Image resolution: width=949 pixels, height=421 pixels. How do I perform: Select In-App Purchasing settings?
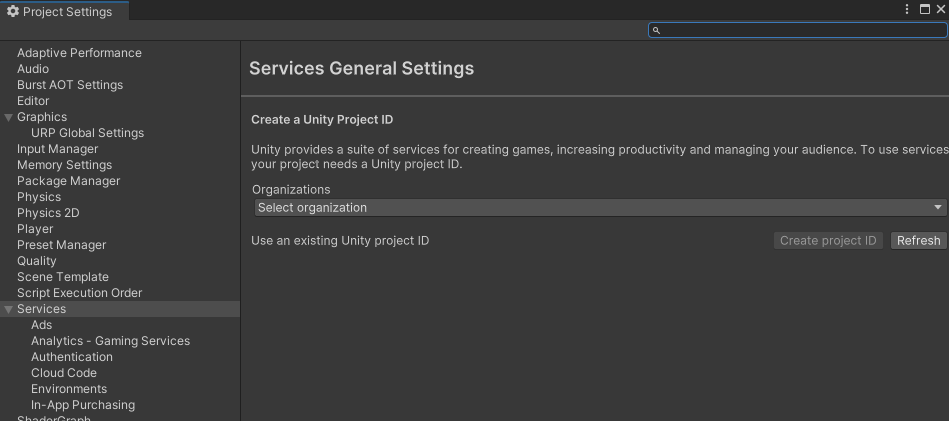(x=83, y=405)
